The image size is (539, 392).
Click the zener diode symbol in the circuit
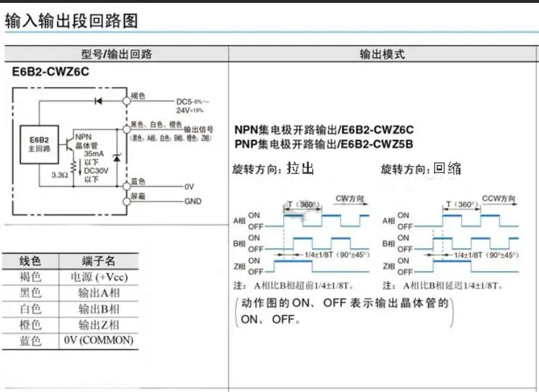point(117,157)
